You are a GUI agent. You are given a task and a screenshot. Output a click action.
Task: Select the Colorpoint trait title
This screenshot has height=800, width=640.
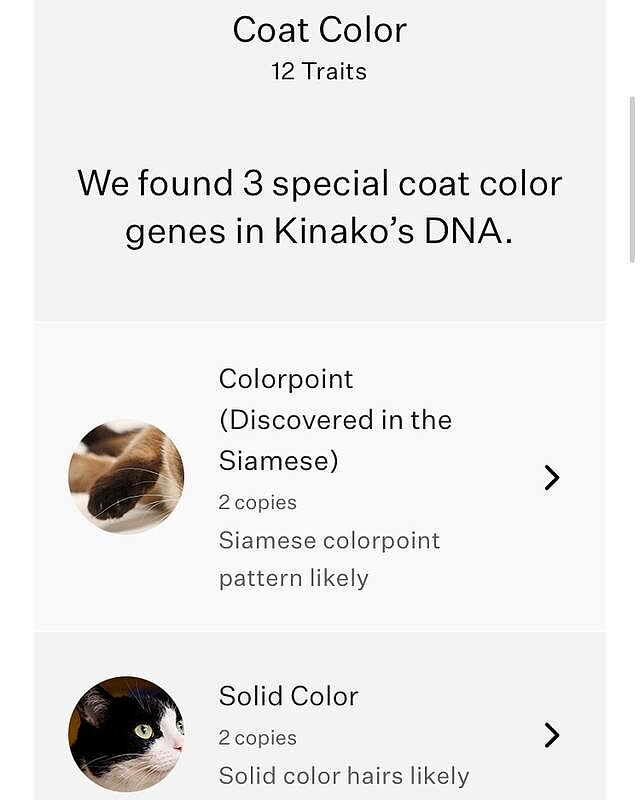pos(286,379)
